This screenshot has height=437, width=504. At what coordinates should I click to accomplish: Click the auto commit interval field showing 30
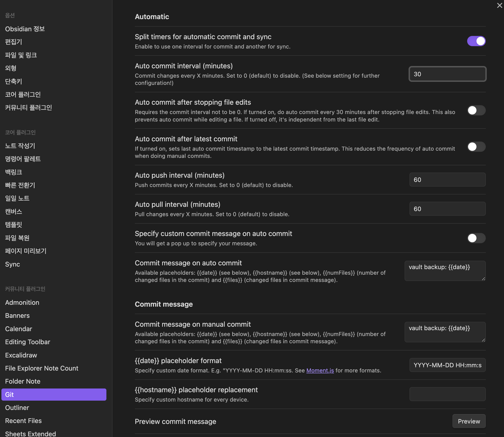click(447, 74)
